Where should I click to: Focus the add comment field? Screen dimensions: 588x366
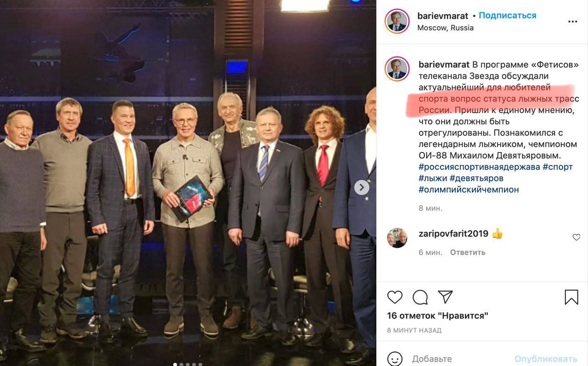(459, 359)
